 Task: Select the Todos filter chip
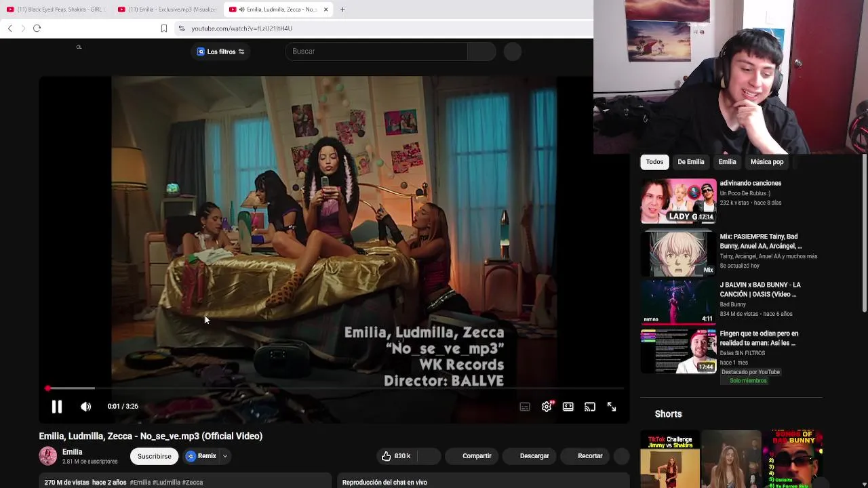pos(654,162)
